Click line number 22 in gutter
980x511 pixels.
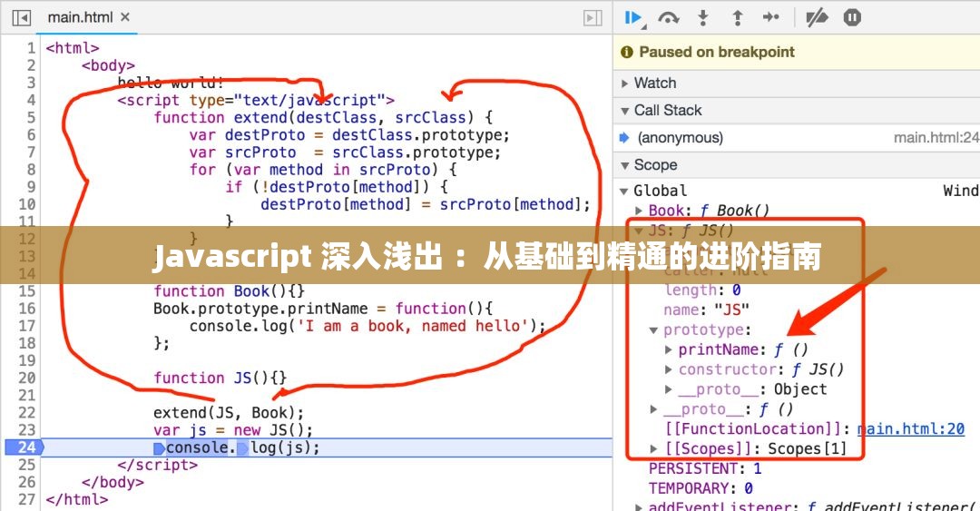click(x=27, y=413)
